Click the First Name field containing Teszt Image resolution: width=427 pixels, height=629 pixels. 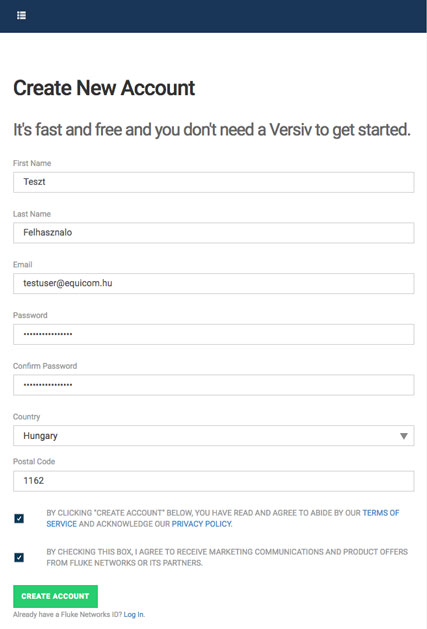tap(214, 182)
